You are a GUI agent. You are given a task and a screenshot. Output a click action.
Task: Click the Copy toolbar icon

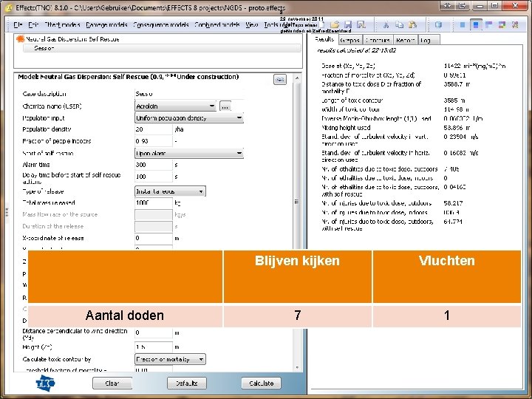point(399,25)
